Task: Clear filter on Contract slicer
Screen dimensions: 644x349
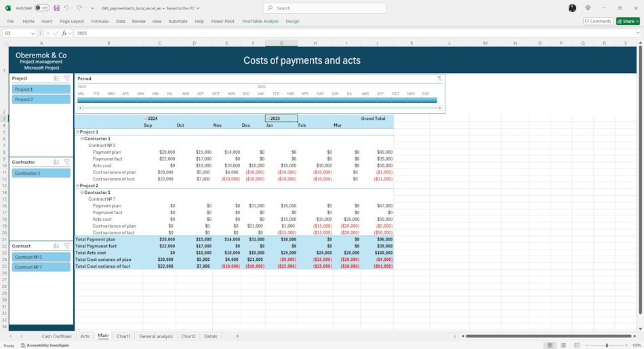Action: tap(66, 246)
